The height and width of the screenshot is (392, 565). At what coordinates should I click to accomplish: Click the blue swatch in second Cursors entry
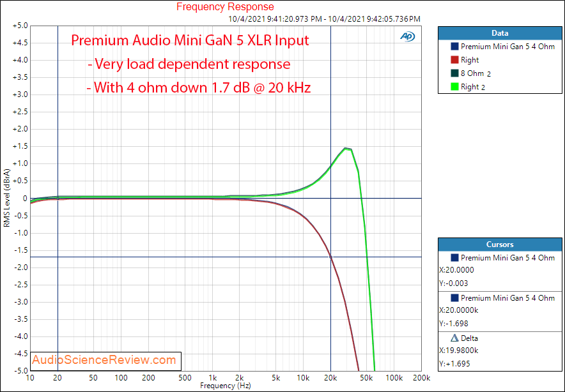coord(454,298)
